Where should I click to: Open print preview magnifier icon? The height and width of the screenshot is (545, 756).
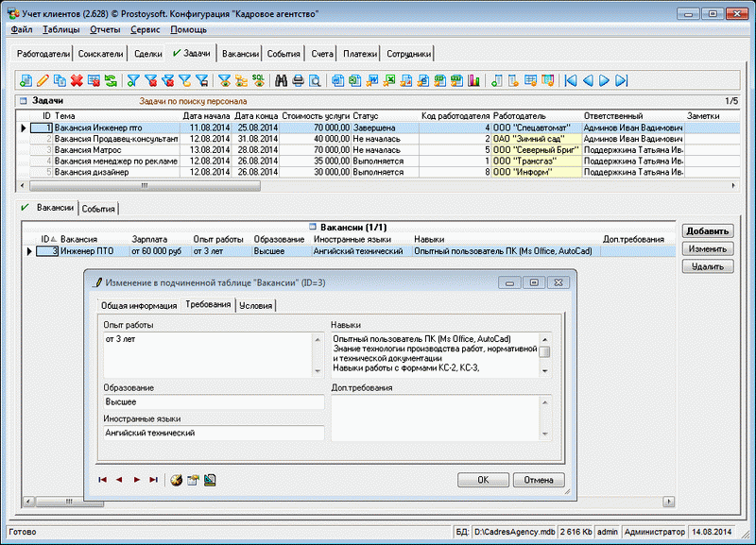click(x=315, y=80)
